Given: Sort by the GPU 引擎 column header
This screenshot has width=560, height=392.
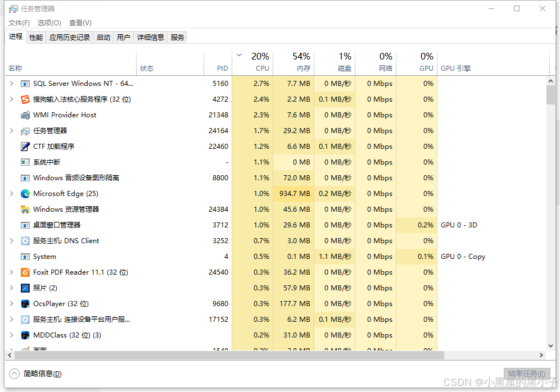Looking at the screenshot, I should point(493,62).
